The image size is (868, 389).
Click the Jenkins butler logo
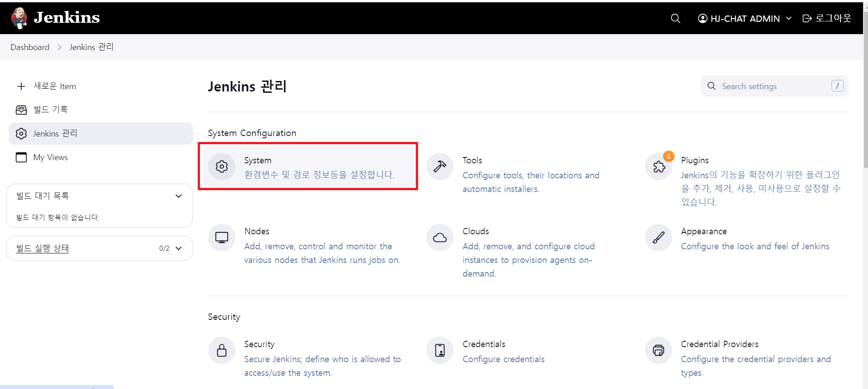(x=19, y=18)
